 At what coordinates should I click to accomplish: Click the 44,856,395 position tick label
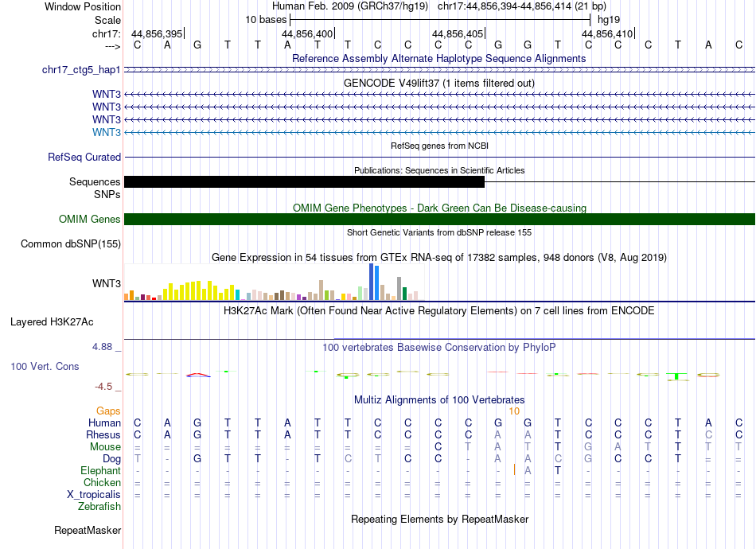(157, 33)
